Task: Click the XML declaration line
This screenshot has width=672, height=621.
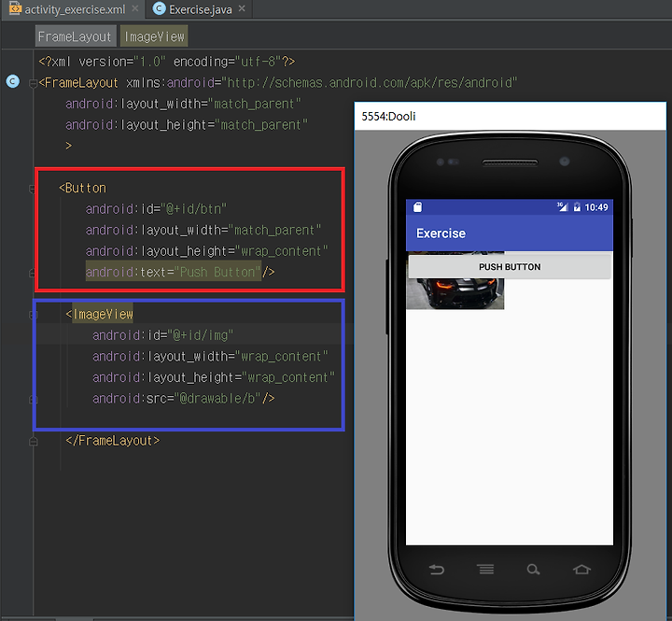Action: tap(167, 62)
